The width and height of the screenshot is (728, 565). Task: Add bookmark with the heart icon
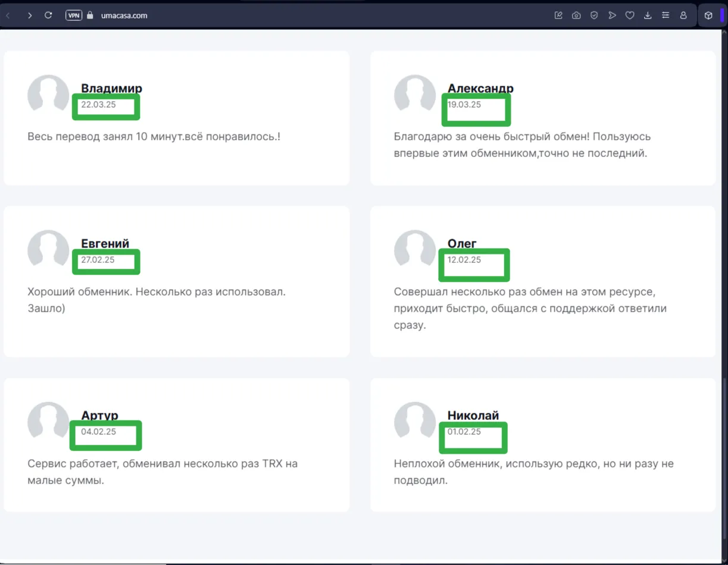(630, 15)
